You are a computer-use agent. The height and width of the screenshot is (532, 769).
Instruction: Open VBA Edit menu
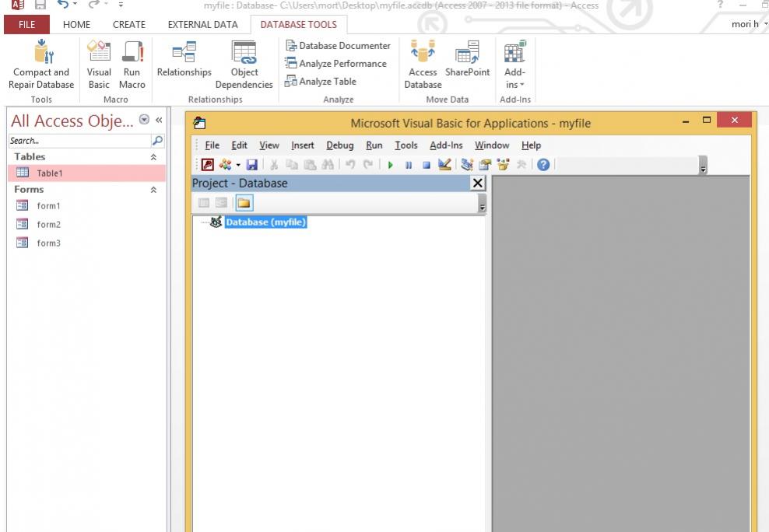point(239,145)
